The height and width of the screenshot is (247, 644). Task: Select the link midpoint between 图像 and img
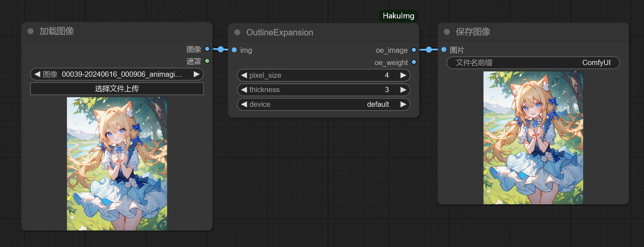(x=221, y=49)
